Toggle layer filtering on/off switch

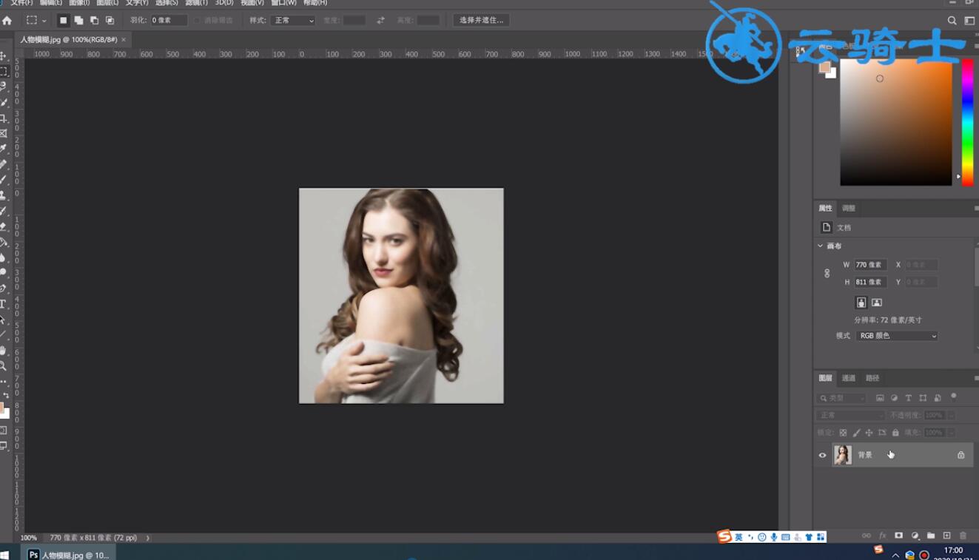point(954,397)
